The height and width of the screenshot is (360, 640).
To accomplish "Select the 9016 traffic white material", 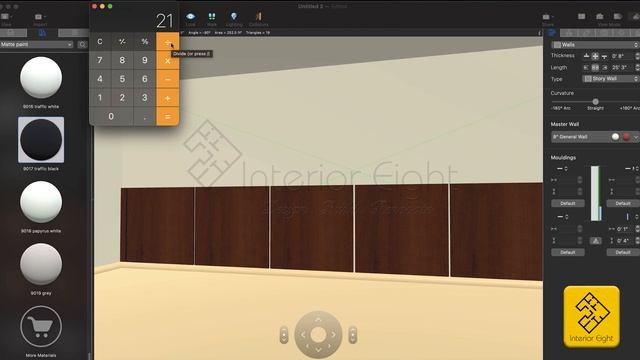I will (41, 77).
